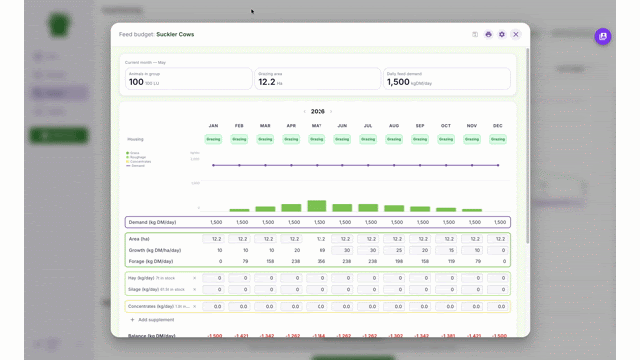This screenshot has height=360, width=640.
Task: Toggle March housing Grazing badge
Action: click(265, 139)
